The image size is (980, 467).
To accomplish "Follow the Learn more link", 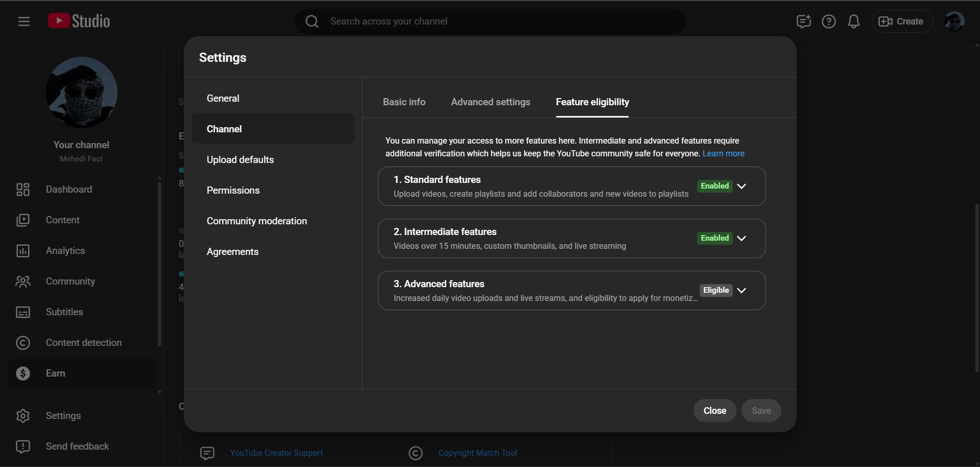I will click(x=723, y=154).
